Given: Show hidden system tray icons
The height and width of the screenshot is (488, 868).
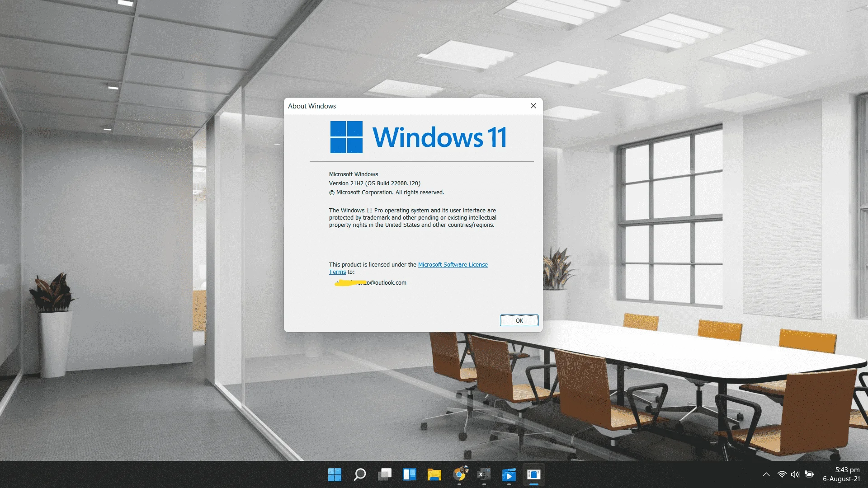Looking at the screenshot, I should coord(766,474).
